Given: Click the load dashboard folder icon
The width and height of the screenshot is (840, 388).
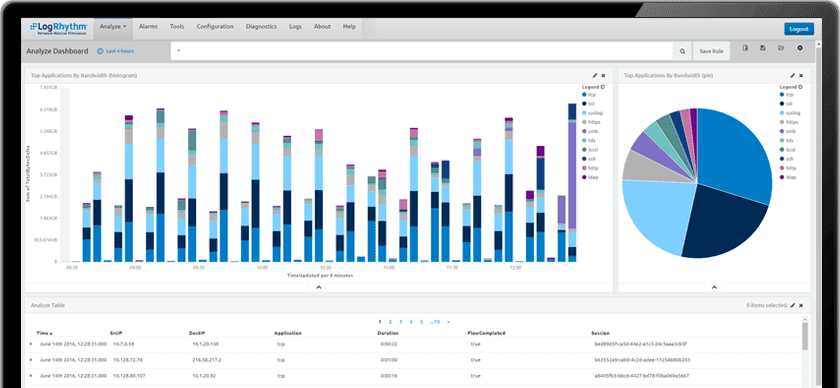Looking at the screenshot, I should (x=782, y=48).
